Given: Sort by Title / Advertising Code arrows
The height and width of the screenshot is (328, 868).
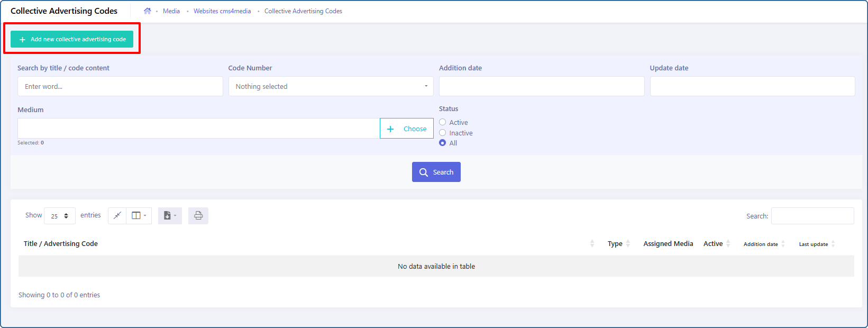Looking at the screenshot, I should coord(592,243).
